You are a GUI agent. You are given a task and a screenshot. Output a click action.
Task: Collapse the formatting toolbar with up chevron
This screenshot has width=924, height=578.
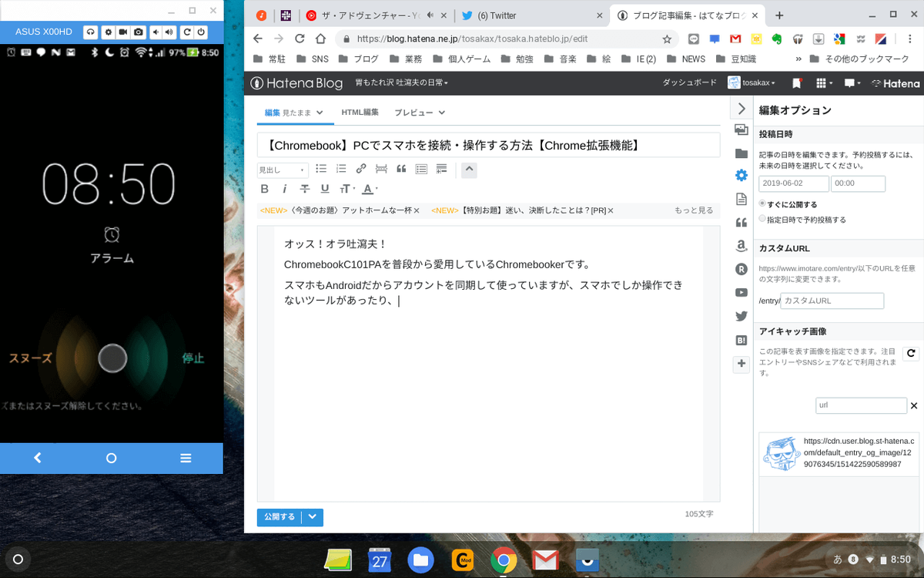(469, 170)
